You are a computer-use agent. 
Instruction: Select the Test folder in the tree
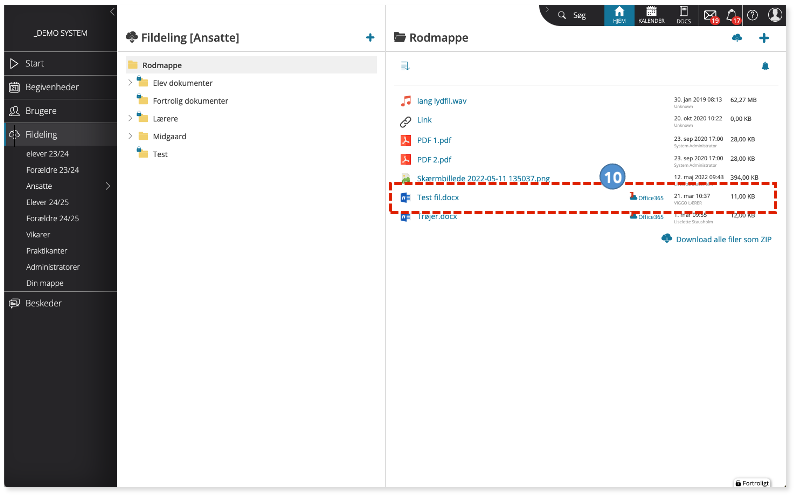click(160, 154)
